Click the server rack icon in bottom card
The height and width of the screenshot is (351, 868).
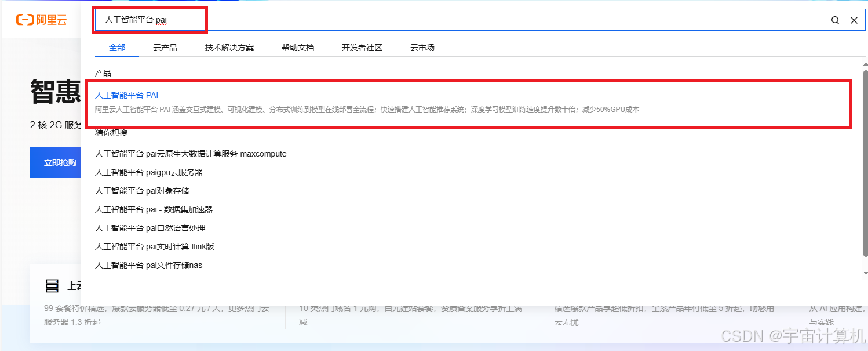(x=52, y=285)
